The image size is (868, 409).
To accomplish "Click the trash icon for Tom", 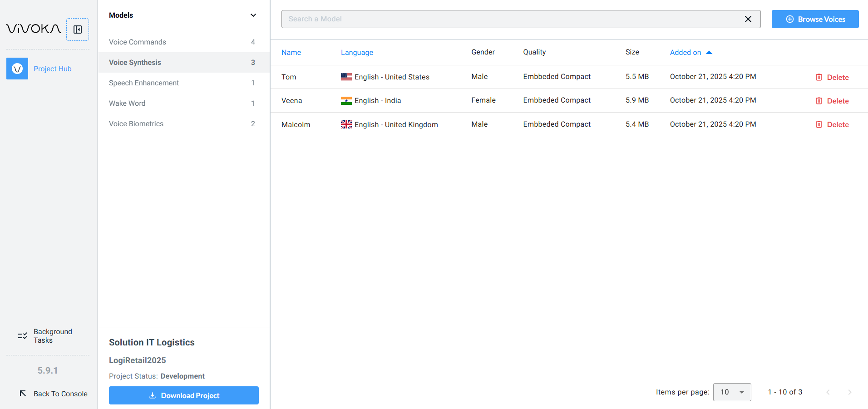I will coord(819,77).
